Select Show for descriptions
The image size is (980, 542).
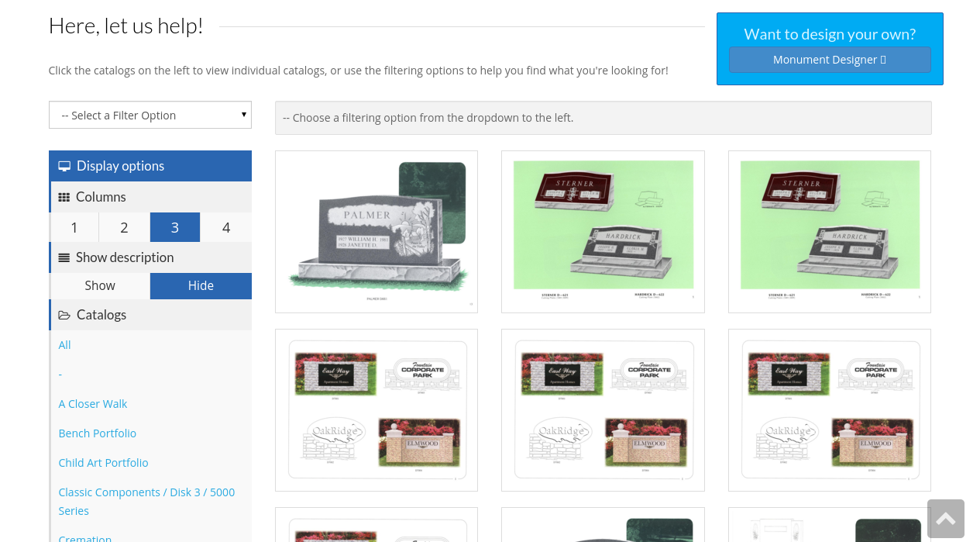pyautogui.click(x=100, y=285)
